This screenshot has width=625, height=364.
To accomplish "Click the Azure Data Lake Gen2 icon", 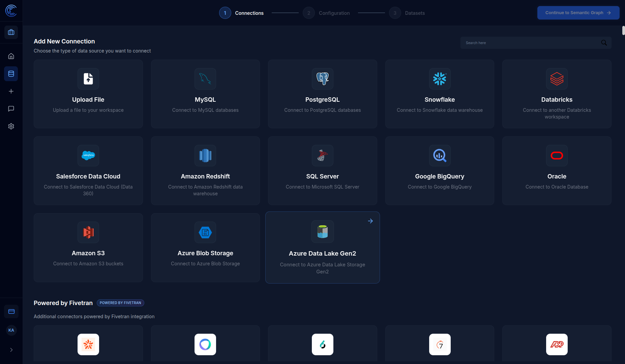I will [323, 232].
